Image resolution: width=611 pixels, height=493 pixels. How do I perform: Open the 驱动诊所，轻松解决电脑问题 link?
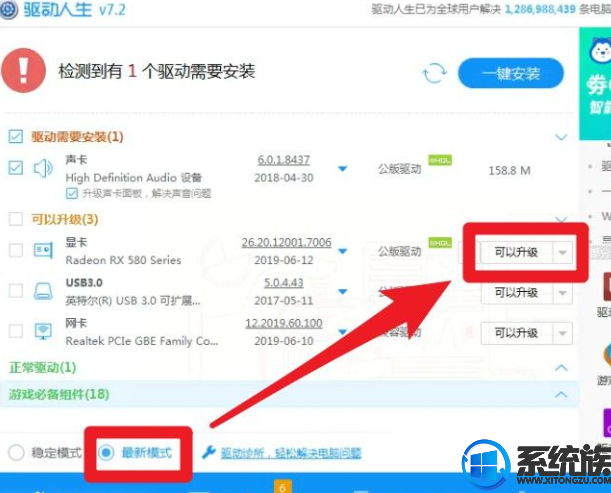pyautogui.click(x=291, y=453)
